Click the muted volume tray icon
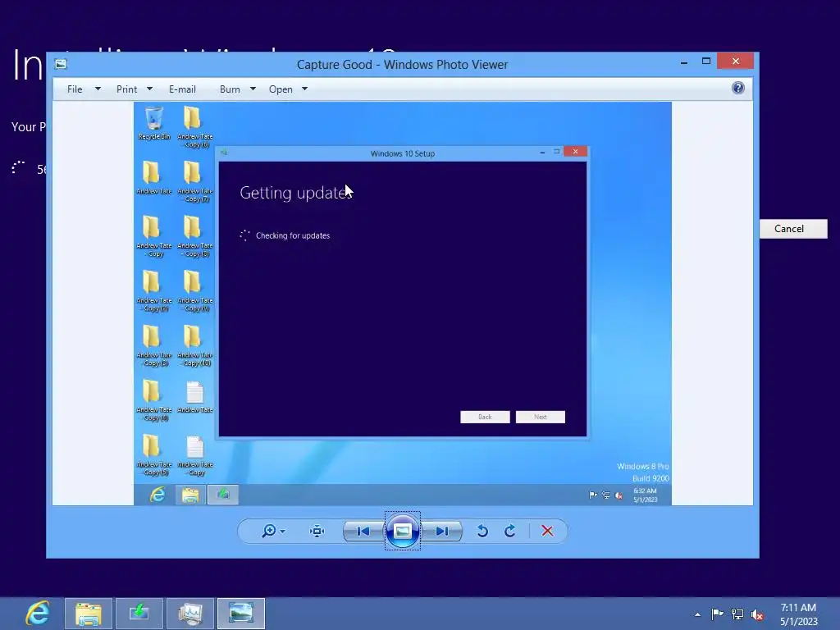840x630 pixels. point(757,614)
